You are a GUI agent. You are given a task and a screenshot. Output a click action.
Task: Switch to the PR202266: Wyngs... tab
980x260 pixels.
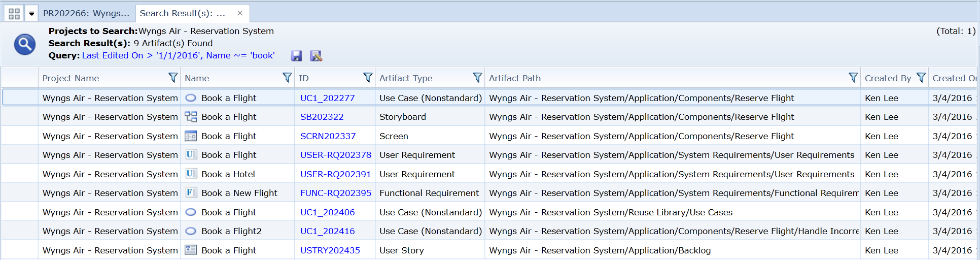[86, 13]
